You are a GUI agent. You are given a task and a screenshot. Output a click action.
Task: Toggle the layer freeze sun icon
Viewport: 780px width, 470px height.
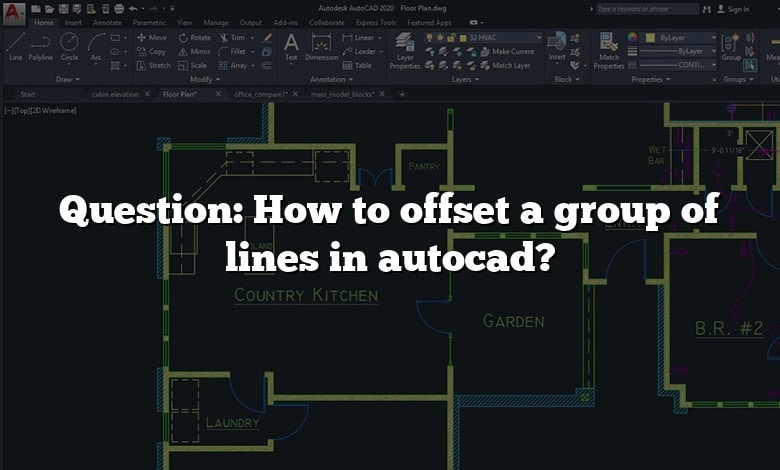coord(441,37)
